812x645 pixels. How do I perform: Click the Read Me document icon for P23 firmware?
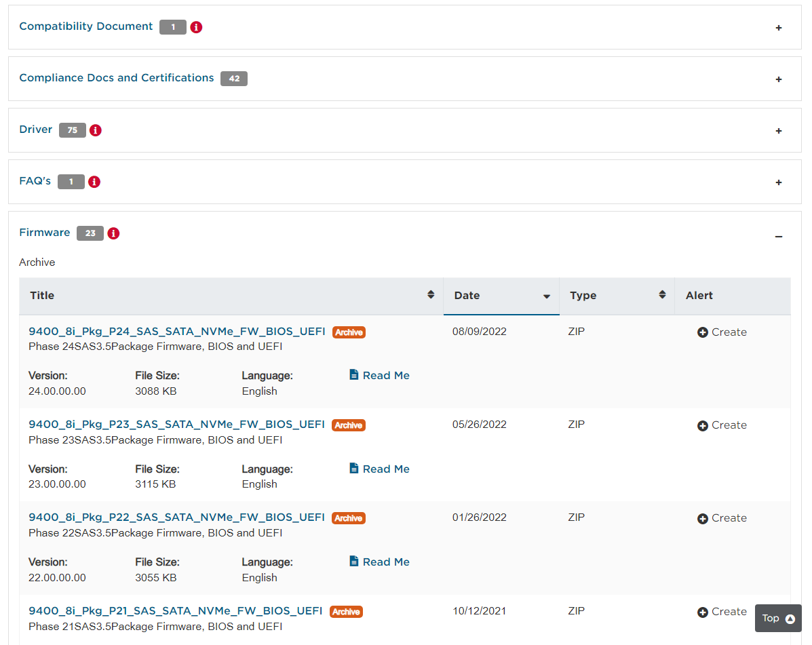coord(353,469)
